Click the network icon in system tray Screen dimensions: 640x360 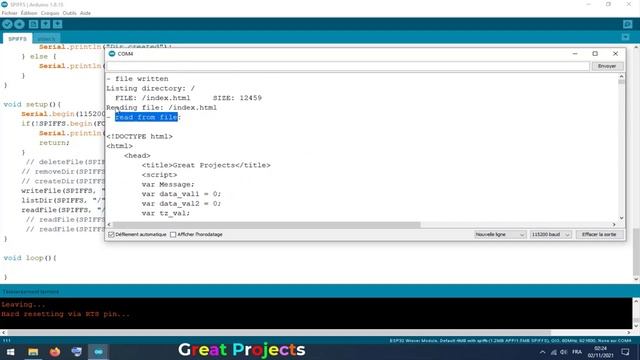[553, 352]
